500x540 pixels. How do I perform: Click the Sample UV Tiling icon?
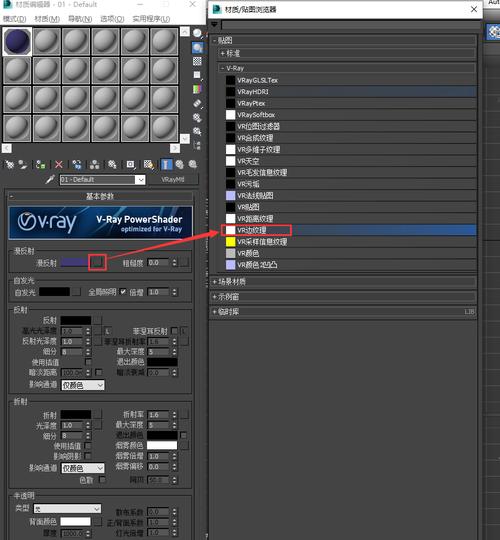tap(197, 75)
